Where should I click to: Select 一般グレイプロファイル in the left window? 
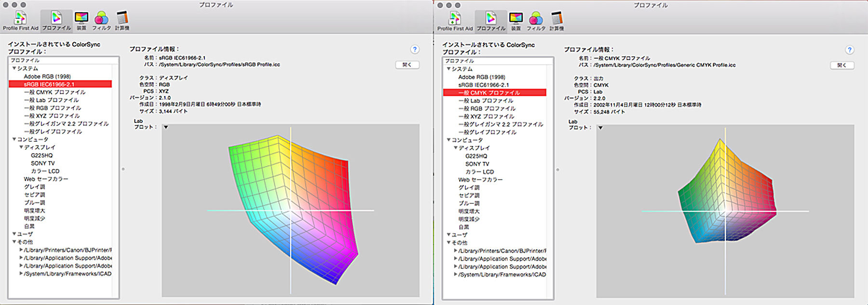pyautogui.click(x=53, y=132)
